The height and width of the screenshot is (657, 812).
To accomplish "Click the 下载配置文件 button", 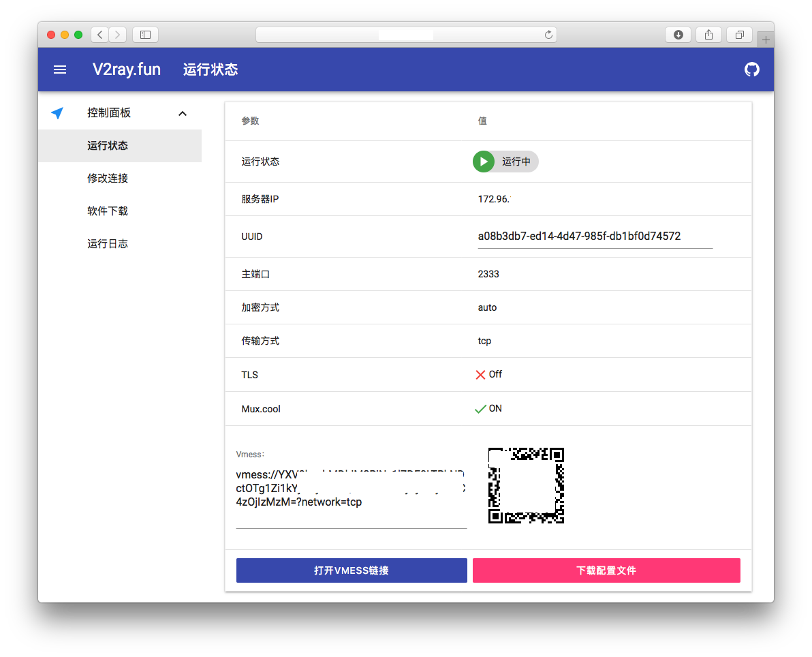I will coord(606,570).
